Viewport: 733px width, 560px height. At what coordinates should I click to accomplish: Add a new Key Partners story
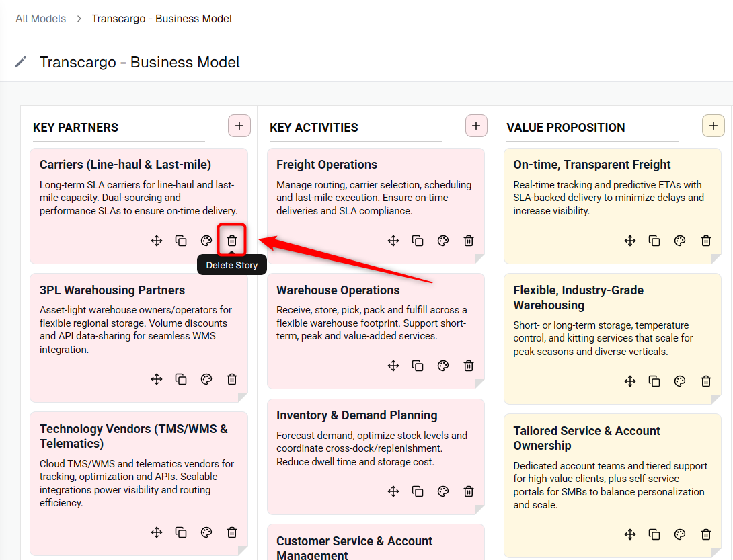click(239, 126)
